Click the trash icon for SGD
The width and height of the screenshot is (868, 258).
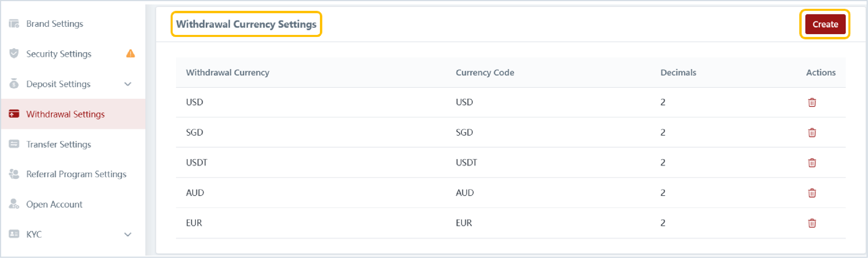tap(812, 133)
